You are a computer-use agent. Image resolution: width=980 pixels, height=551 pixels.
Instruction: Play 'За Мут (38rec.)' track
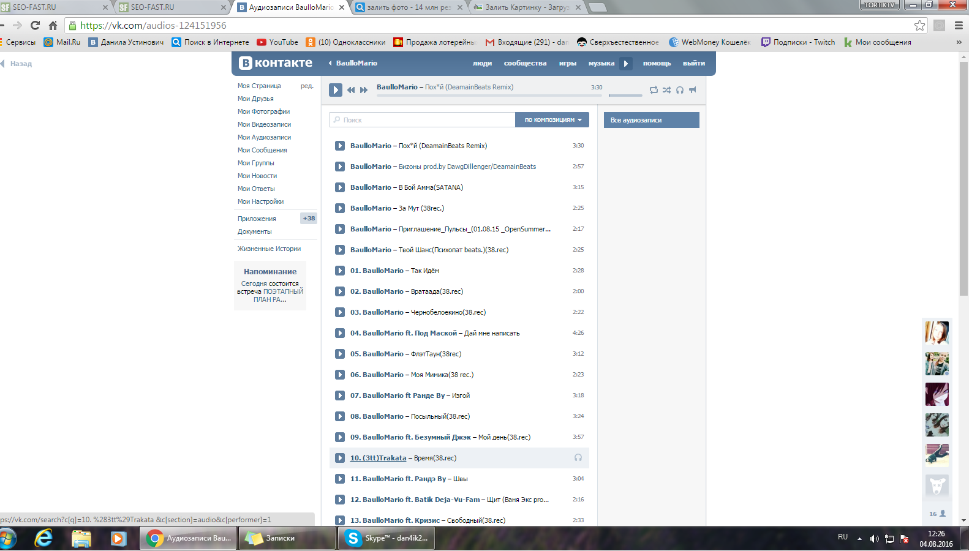(x=340, y=208)
